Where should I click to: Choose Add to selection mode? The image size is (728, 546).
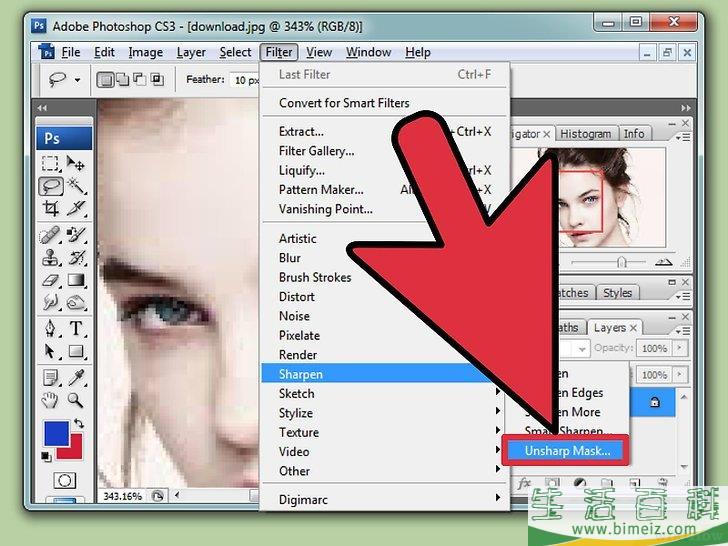pyautogui.click(x=123, y=80)
